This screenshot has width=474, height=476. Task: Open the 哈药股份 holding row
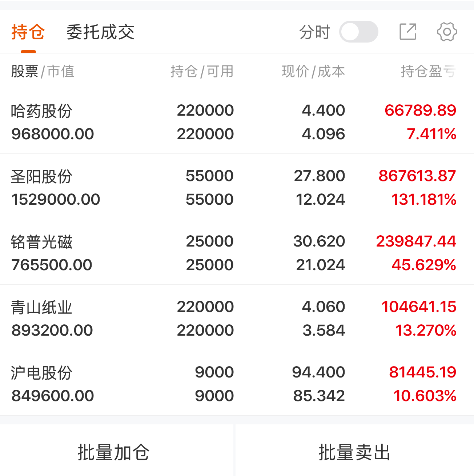pos(237,122)
